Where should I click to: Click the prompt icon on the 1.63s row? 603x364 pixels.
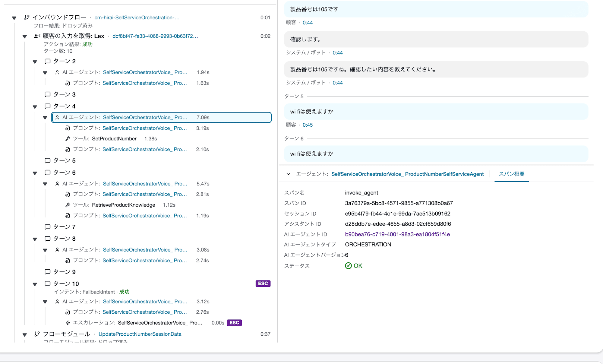[x=68, y=83]
